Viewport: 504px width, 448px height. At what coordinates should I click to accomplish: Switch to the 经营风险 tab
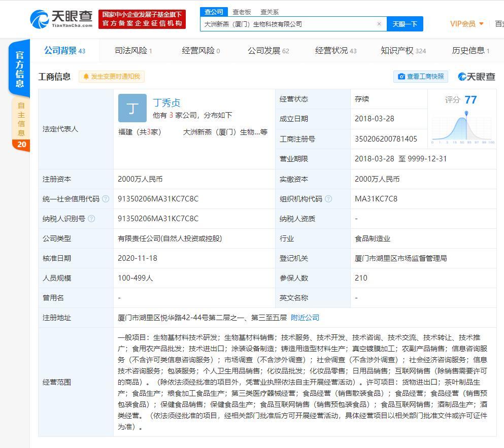pyautogui.click(x=201, y=50)
